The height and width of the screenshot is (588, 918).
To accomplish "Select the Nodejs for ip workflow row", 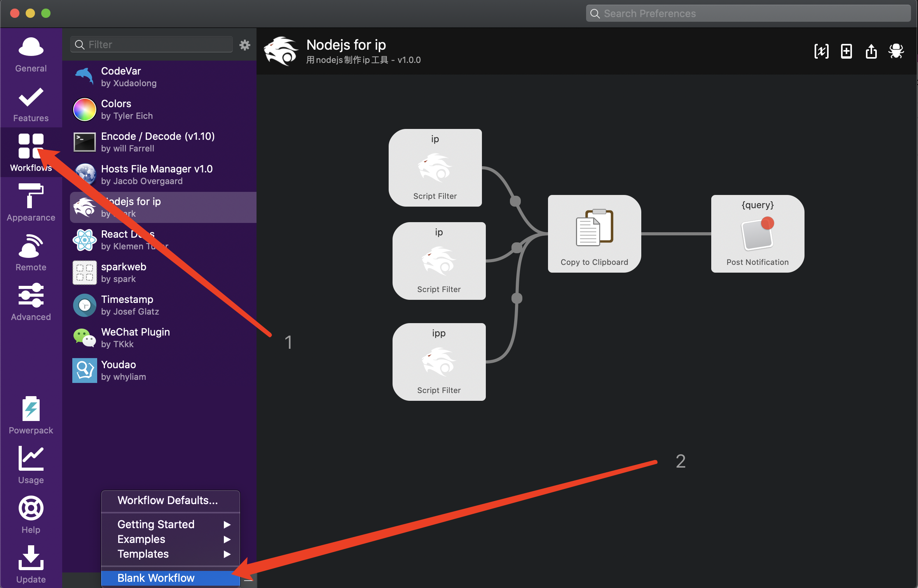I will (163, 207).
